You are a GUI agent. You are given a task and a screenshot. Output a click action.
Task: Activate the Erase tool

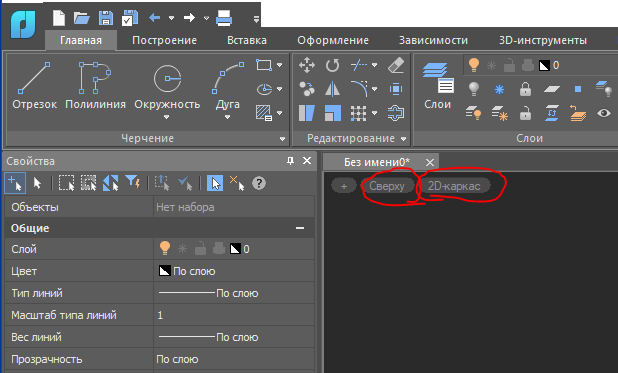396,65
